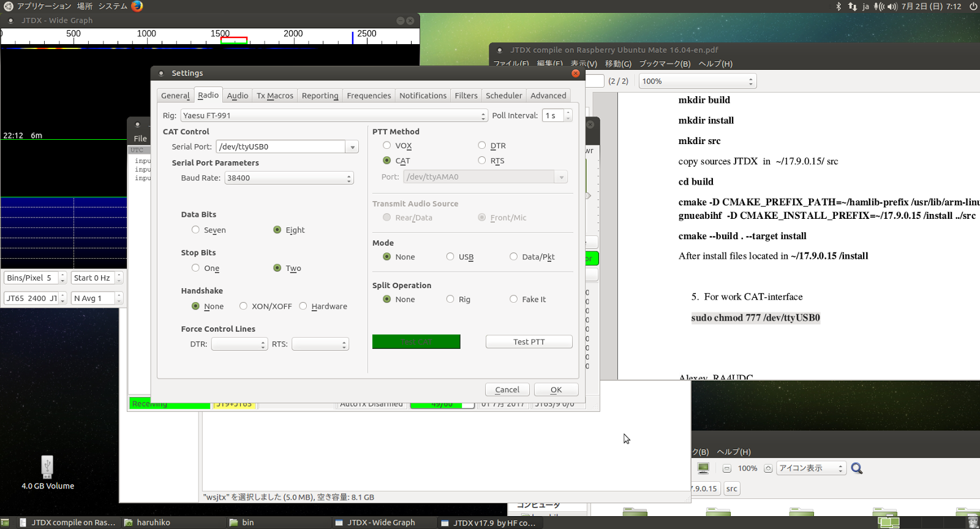This screenshot has width=980, height=529.
Task: Confirm settings with OK button
Action: 556,390
